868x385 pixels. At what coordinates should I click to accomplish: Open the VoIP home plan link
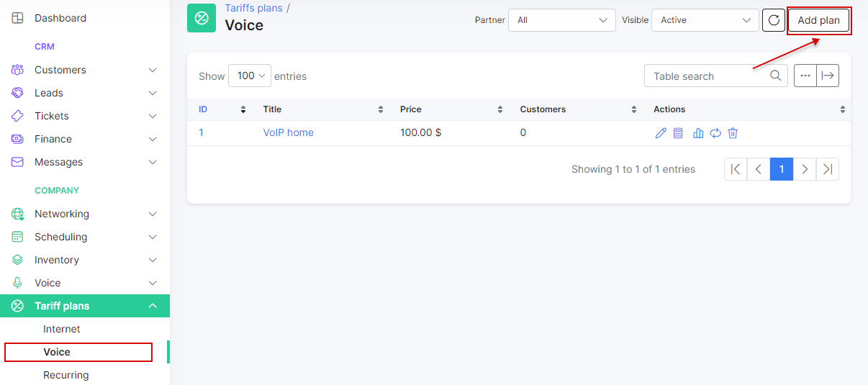[289, 132]
